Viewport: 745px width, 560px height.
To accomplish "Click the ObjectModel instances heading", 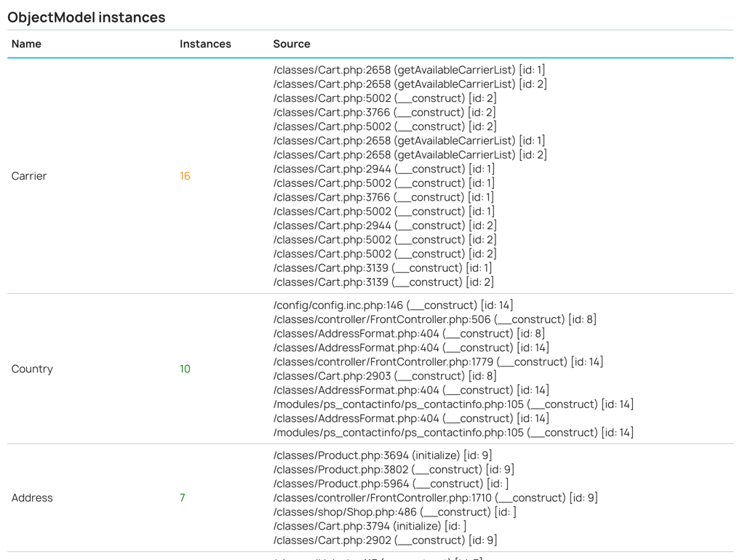I will [x=86, y=17].
